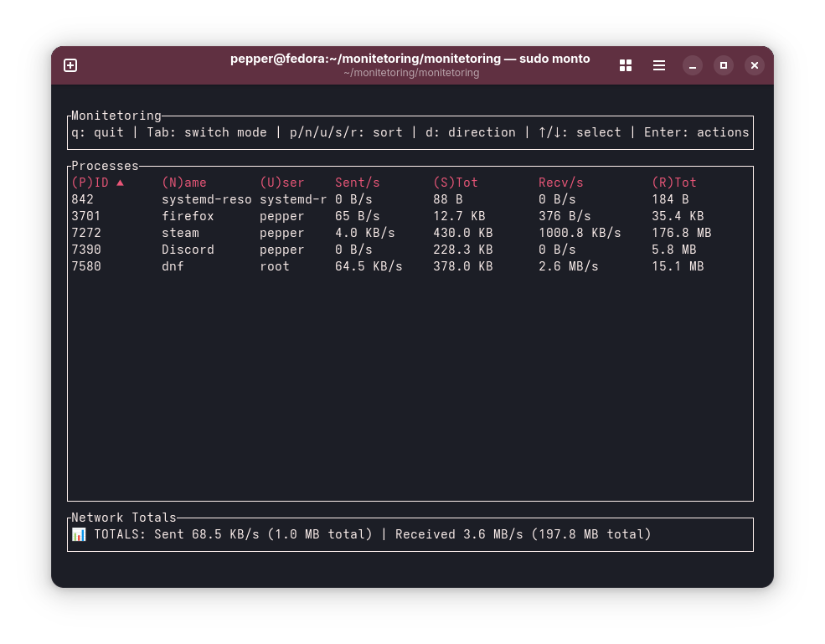The image size is (825, 644).
Task: Click the Processes panel title
Action: (x=106, y=167)
